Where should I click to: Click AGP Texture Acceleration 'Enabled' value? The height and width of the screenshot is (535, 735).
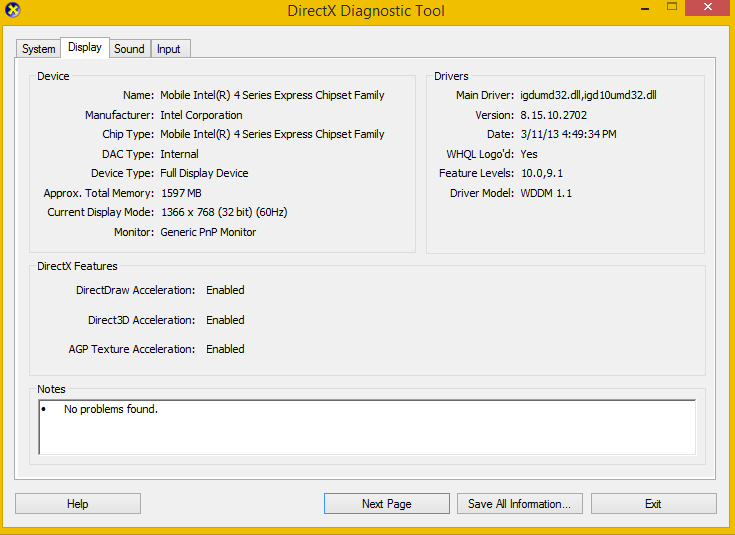(225, 349)
